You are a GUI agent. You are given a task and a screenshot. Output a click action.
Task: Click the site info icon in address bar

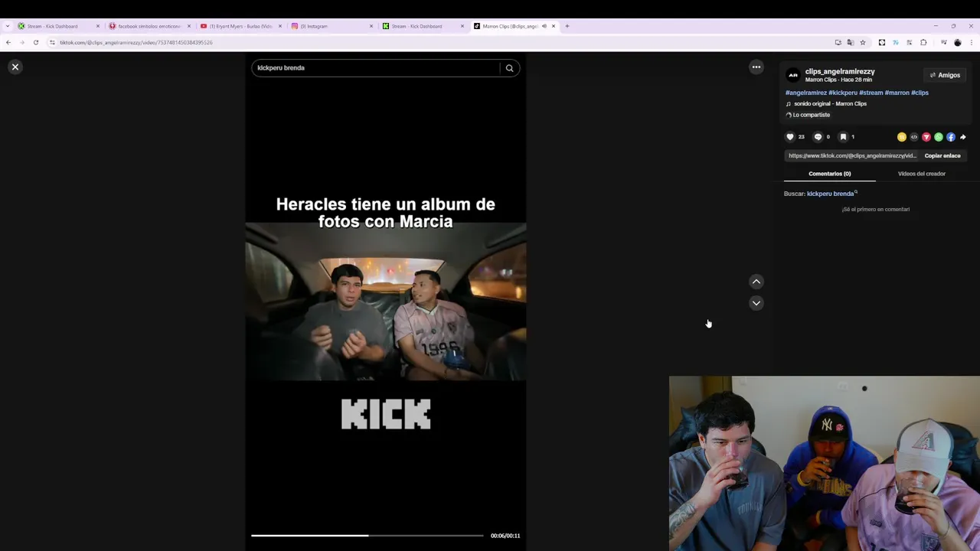click(52, 42)
